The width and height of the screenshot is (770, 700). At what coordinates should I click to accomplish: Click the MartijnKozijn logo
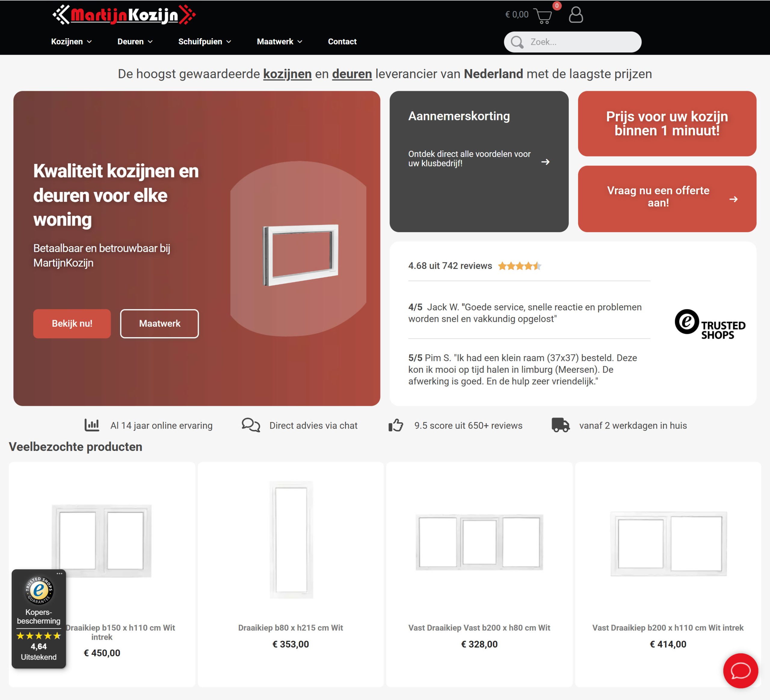124,15
